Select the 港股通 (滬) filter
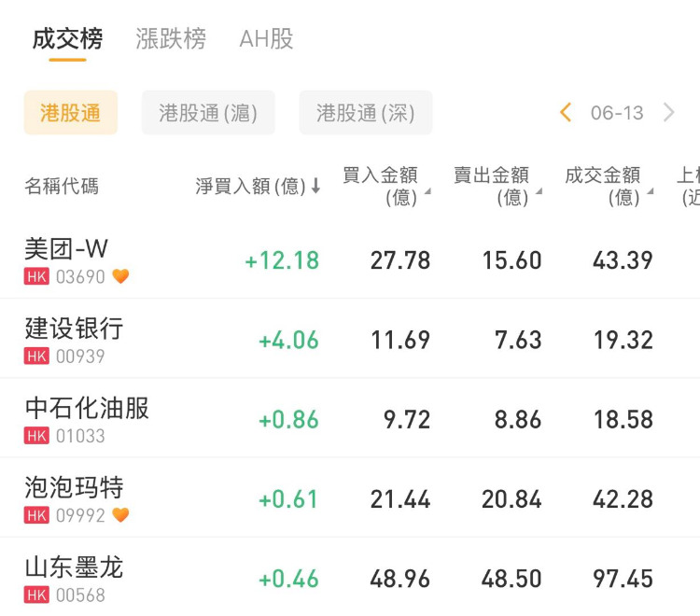 [208, 113]
